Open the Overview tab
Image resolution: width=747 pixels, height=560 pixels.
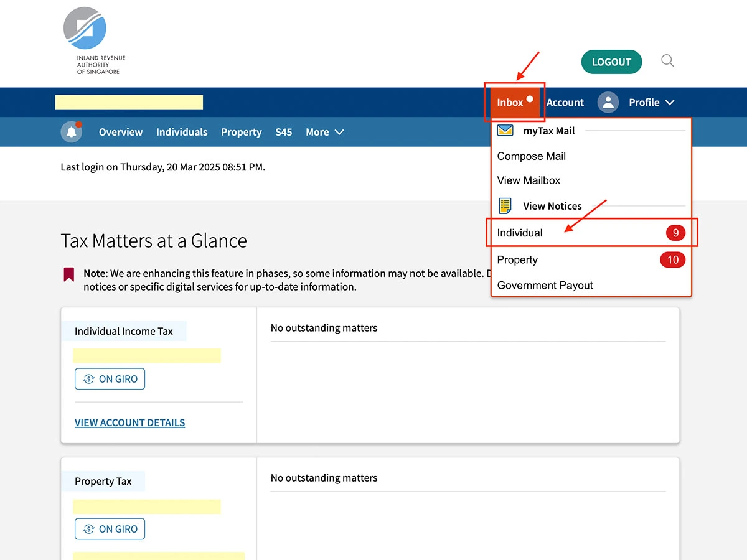point(121,132)
